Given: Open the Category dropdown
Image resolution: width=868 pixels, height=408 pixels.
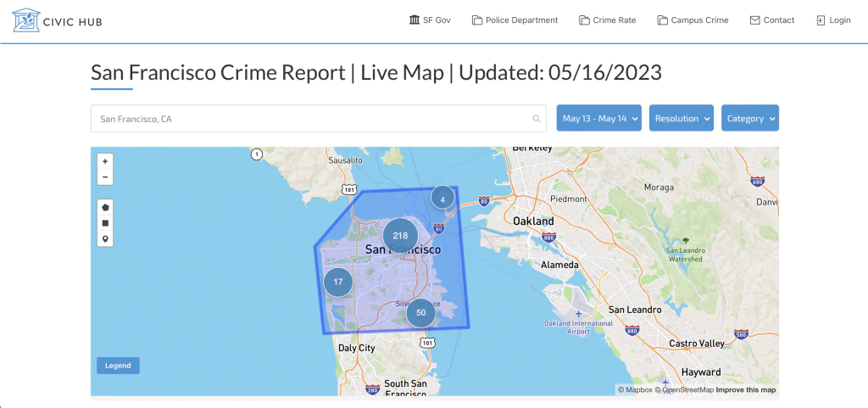Looking at the screenshot, I should pyautogui.click(x=750, y=118).
